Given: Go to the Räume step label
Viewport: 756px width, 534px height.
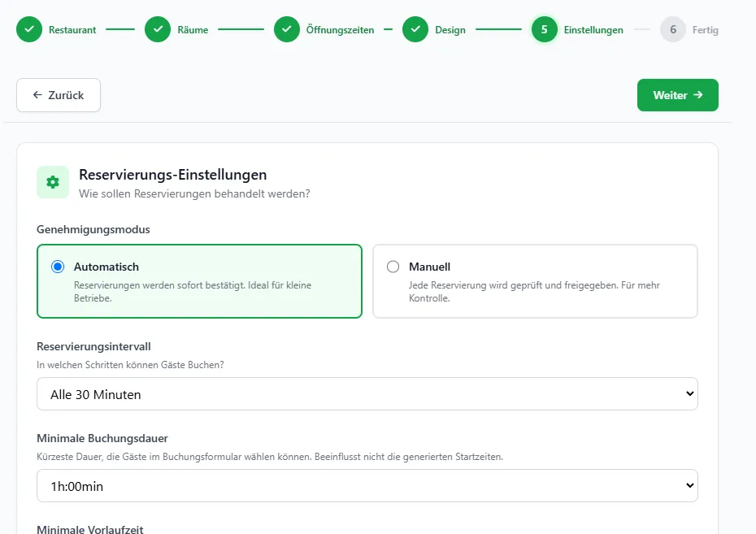Looking at the screenshot, I should click(x=193, y=30).
